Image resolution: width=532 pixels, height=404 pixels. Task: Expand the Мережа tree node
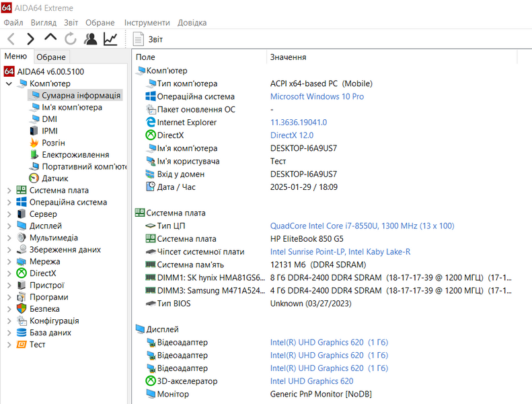coord(9,262)
